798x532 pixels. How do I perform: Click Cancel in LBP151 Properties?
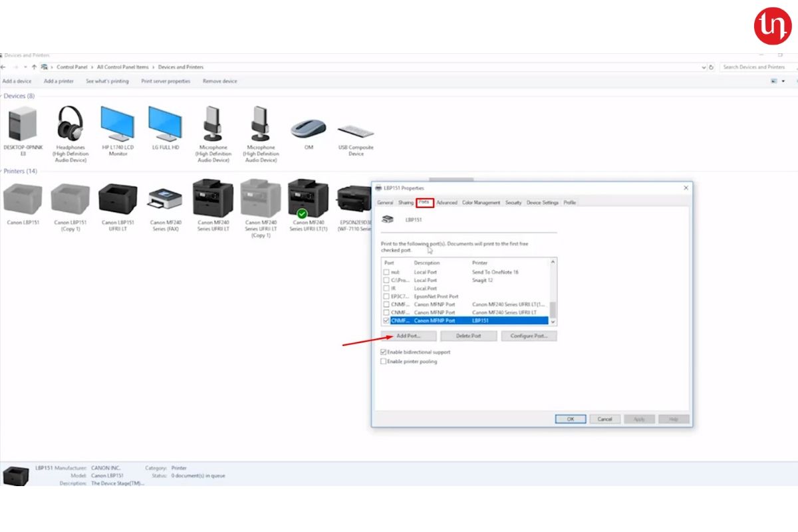pyautogui.click(x=605, y=420)
